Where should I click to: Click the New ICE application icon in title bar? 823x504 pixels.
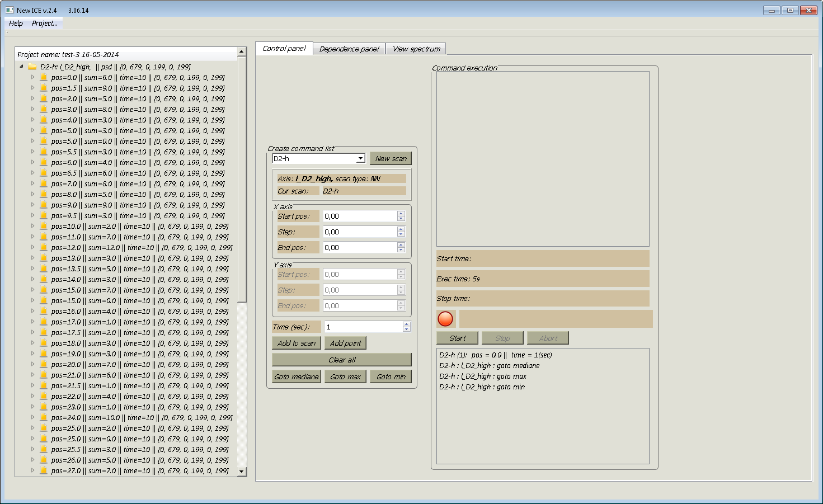pyautogui.click(x=10, y=10)
